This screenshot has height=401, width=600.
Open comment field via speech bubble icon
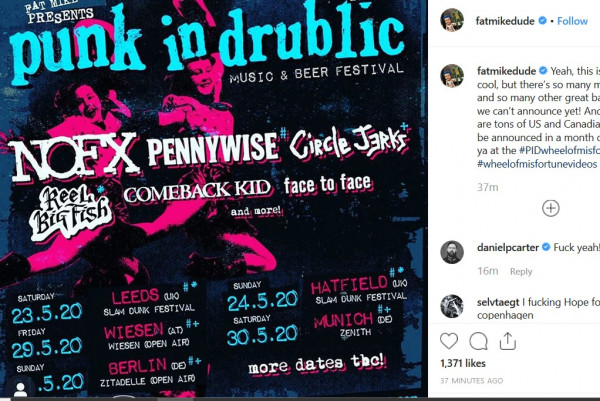[x=478, y=341]
